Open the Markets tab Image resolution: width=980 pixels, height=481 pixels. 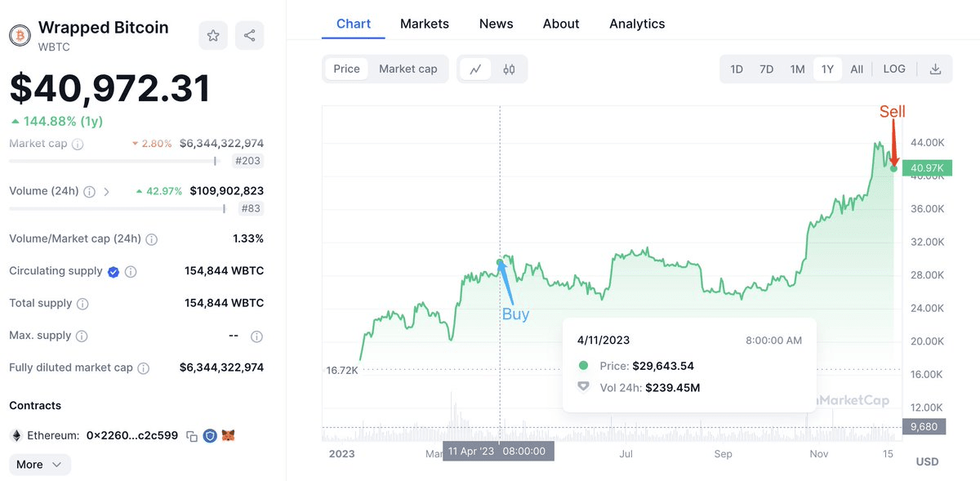point(424,24)
